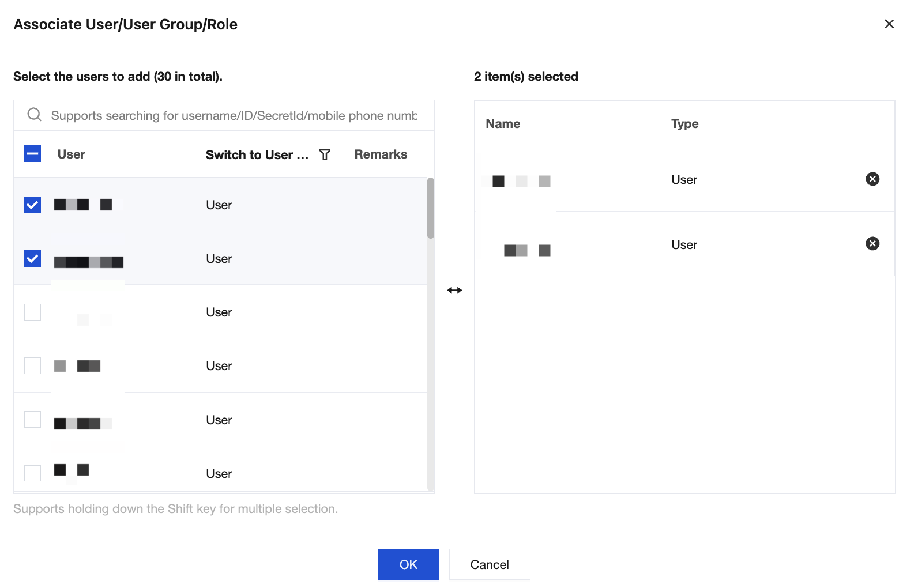Toggle the select-all users header checkbox
Image resolution: width=903 pixels, height=588 pixels.
(33, 154)
